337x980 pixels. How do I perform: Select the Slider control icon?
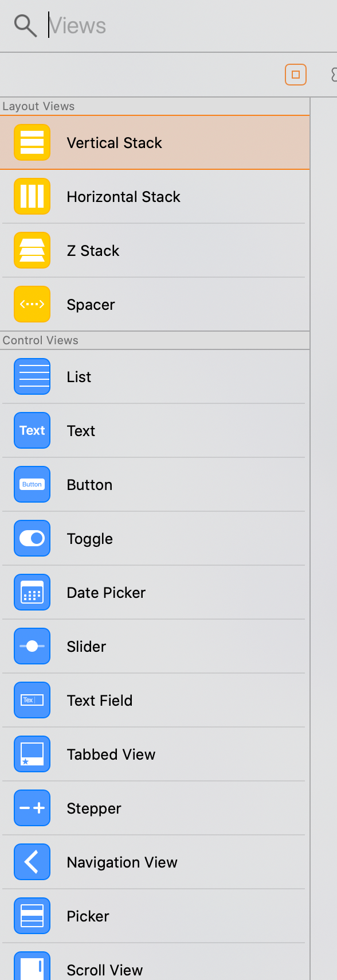click(32, 646)
